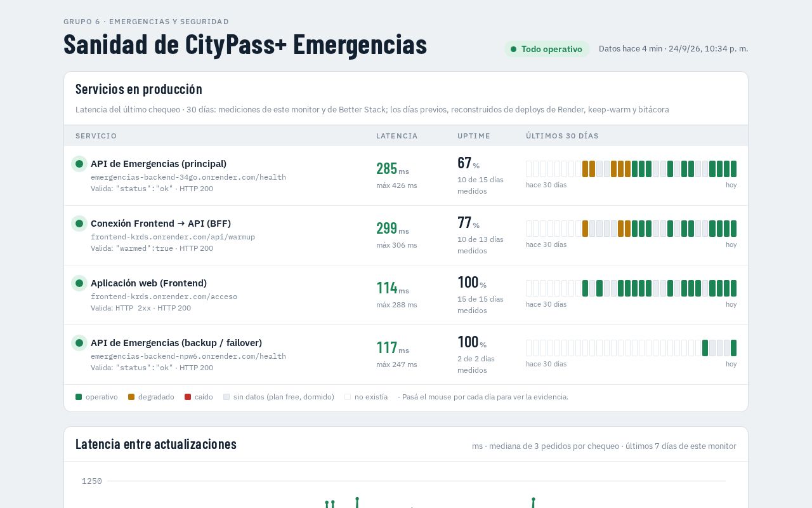Select the green "operativo" legend swatch
The height and width of the screenshot is (508, 812).
click(79, 397)
